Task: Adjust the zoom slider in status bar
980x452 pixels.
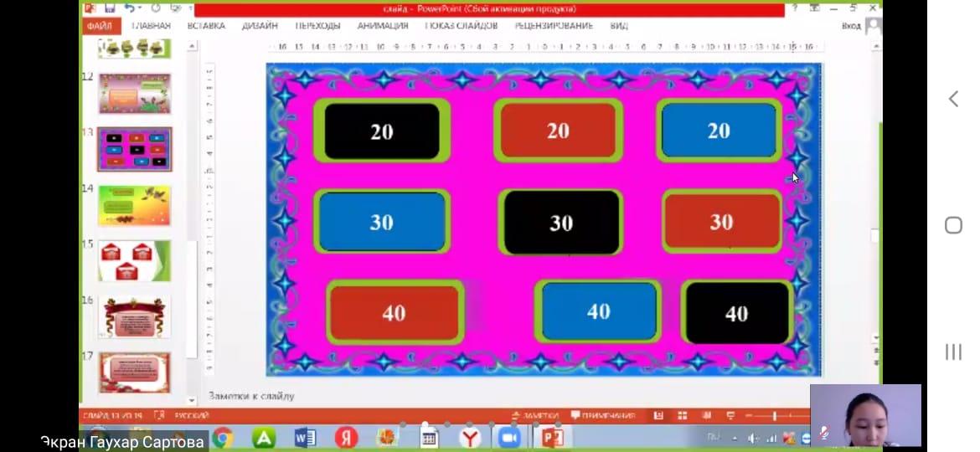Action: (775, 415)
